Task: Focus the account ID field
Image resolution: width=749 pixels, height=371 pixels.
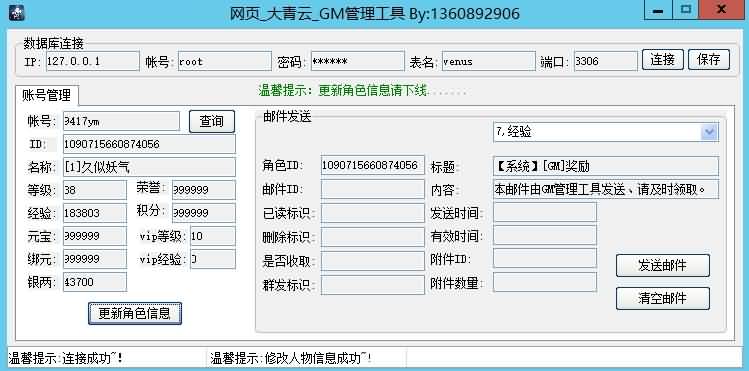Action: [149, 144]
